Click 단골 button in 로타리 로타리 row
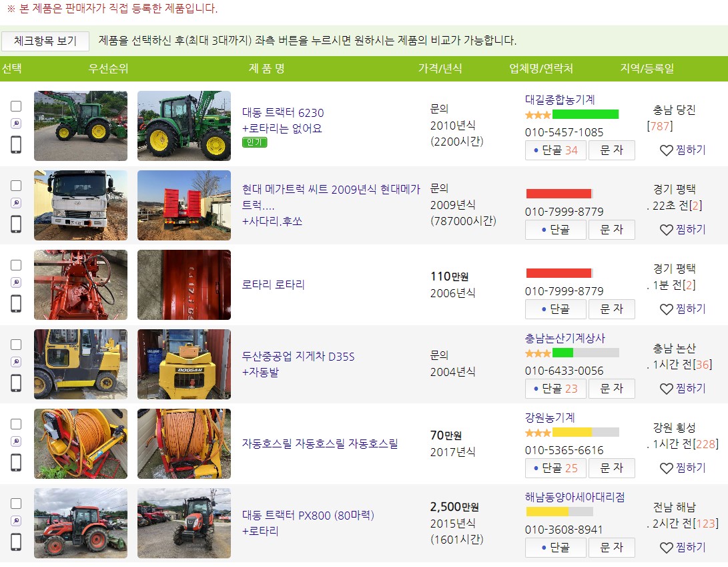 tap(556, 309)
